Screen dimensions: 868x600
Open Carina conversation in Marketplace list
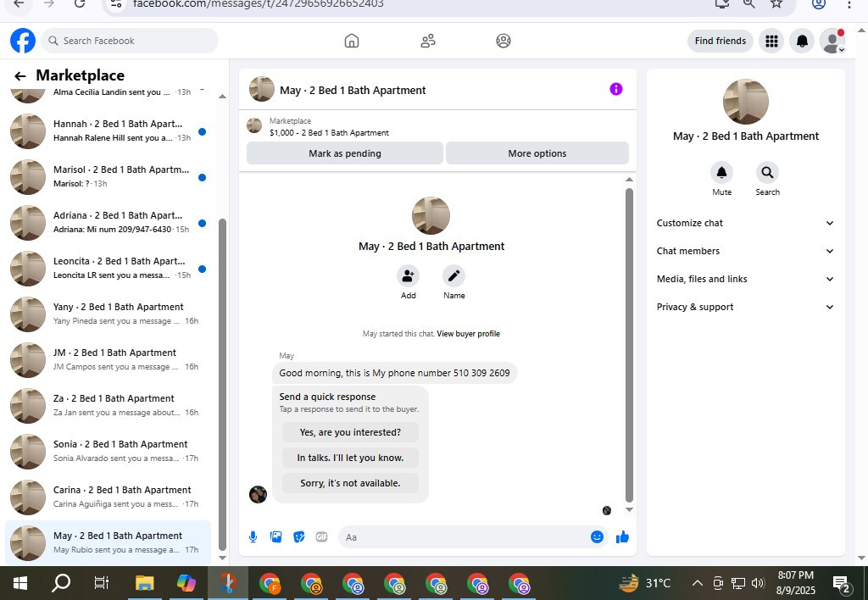tap(108, 497)
